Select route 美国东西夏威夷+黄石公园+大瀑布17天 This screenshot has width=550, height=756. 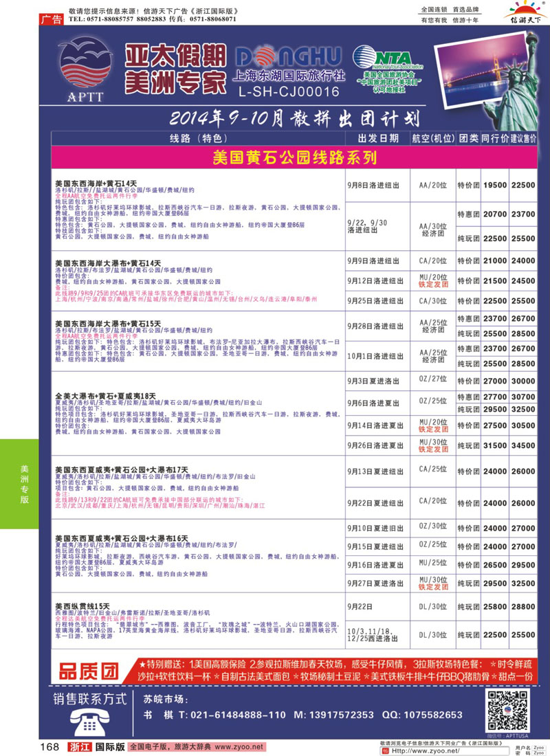coord(122,469)
